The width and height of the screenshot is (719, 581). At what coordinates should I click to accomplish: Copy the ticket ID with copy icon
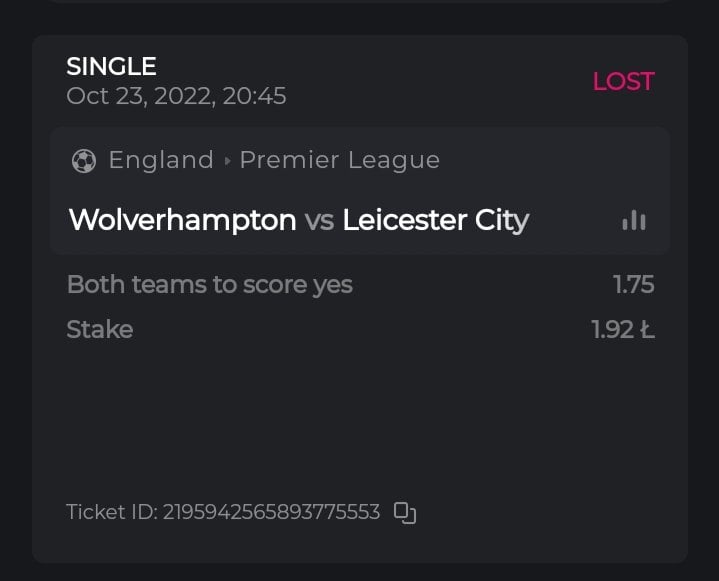tap(404, 513)
